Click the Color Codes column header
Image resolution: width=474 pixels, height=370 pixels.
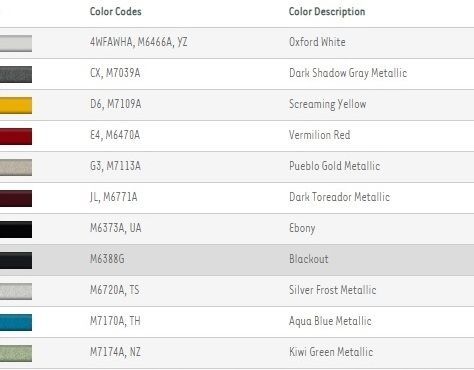point(116,11)
